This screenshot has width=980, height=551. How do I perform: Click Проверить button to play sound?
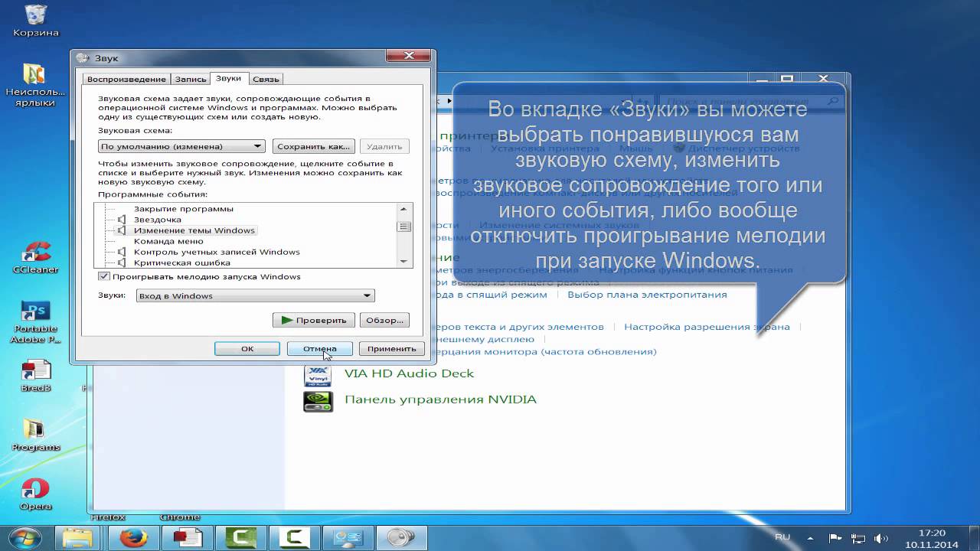(313, 320)
